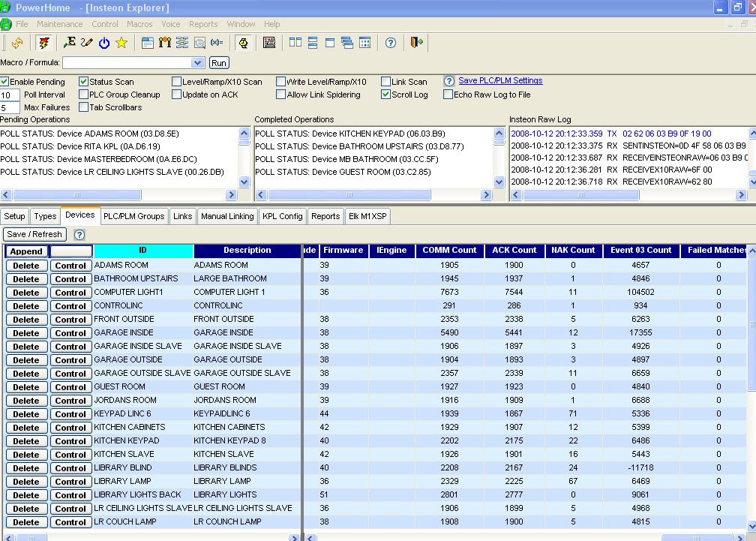
Task: Check Allow Link Spidering
Action: click(281, 95)
